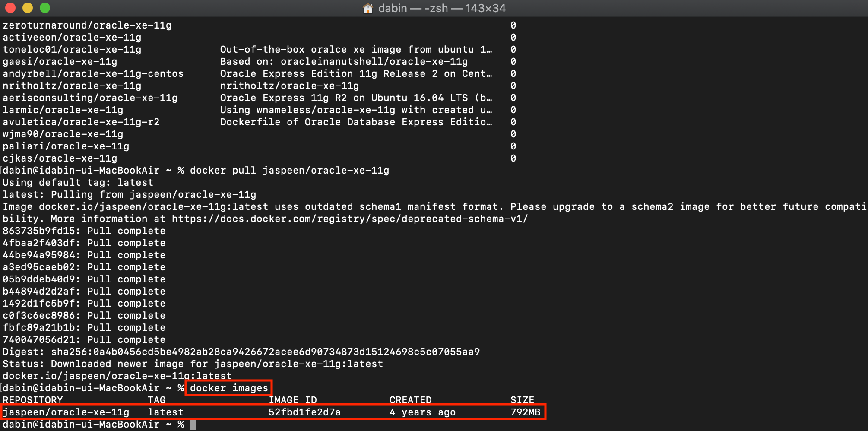Click the '792MB' size value
Viewport: 868px width, 431px height.
click(526, 412)
